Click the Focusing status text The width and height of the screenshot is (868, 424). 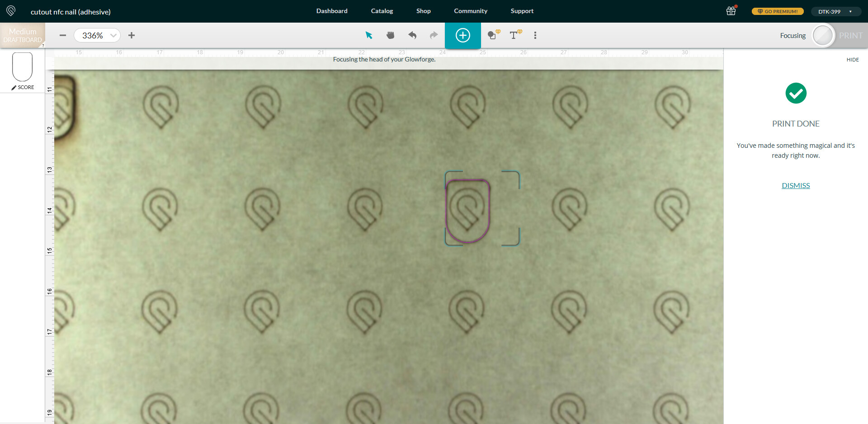tap(793, 35)
